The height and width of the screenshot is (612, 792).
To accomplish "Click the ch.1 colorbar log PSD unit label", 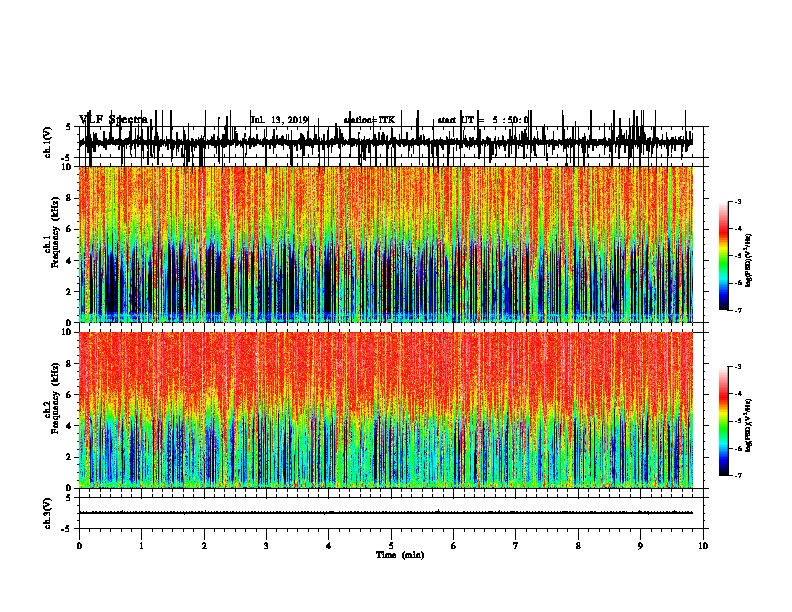I will click(749, 260).
